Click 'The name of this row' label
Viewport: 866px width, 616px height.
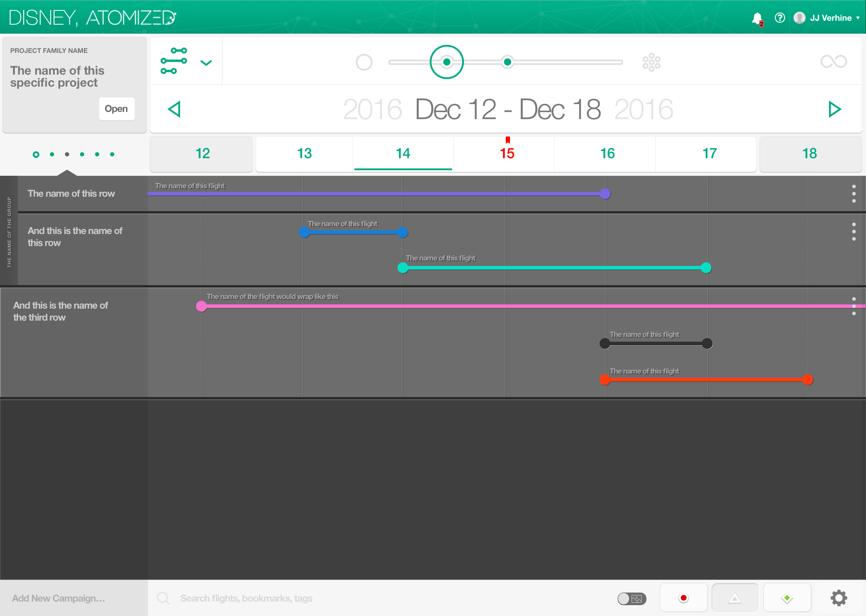point(71,193)
